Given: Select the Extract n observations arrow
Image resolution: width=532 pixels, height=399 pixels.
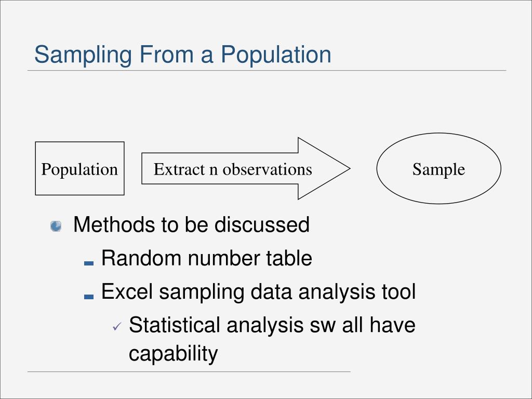Looking at the screenshot, I should point(246,168).
